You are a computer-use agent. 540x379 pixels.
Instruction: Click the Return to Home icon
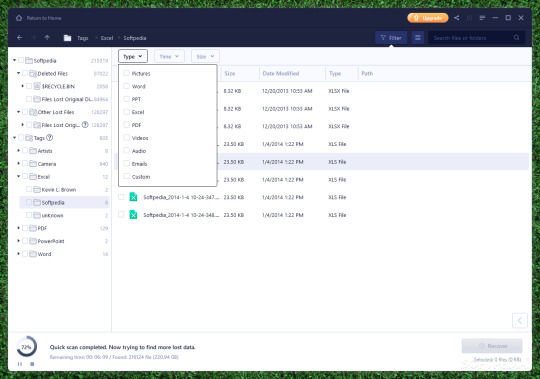click(x=19, y=18)
